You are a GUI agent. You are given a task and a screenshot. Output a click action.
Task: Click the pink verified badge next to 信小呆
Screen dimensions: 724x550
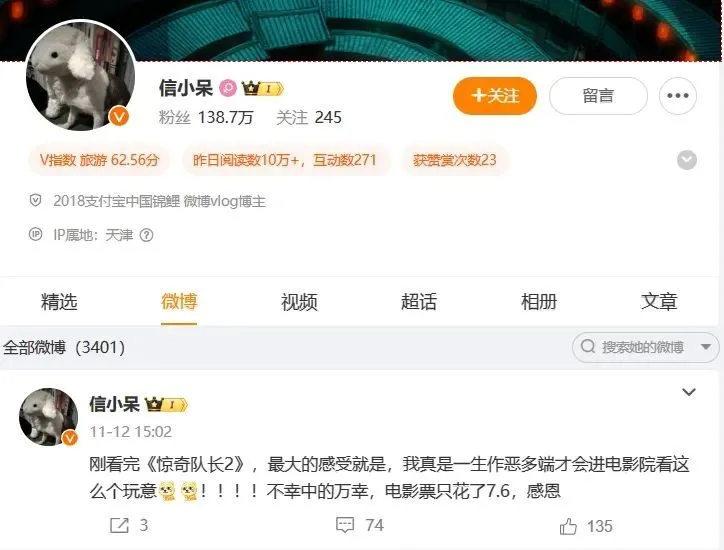click(228, 88)
